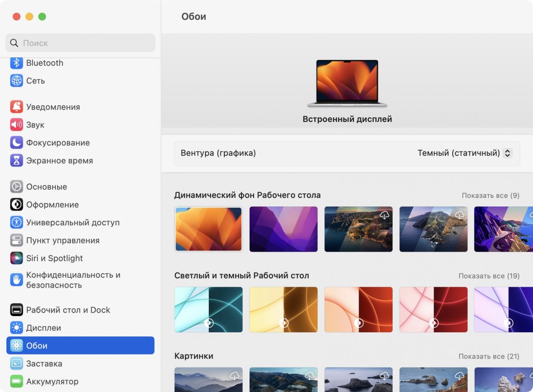Click the Экранное время hourglass icon
533x392 pixels.
click(16, 161)
